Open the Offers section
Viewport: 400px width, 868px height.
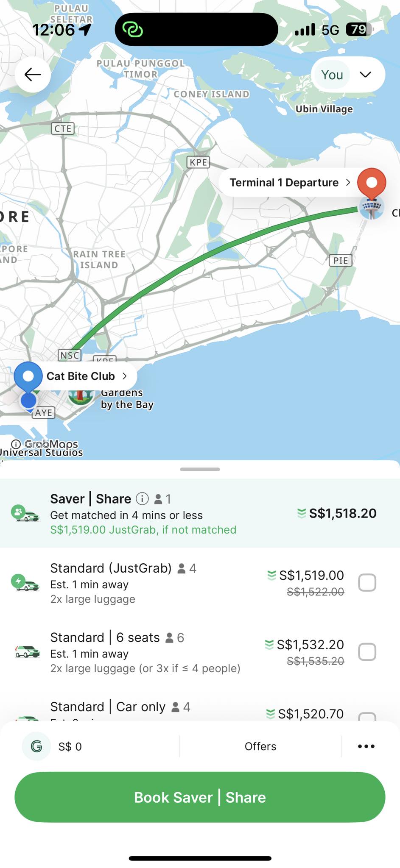tap(260, 746)
